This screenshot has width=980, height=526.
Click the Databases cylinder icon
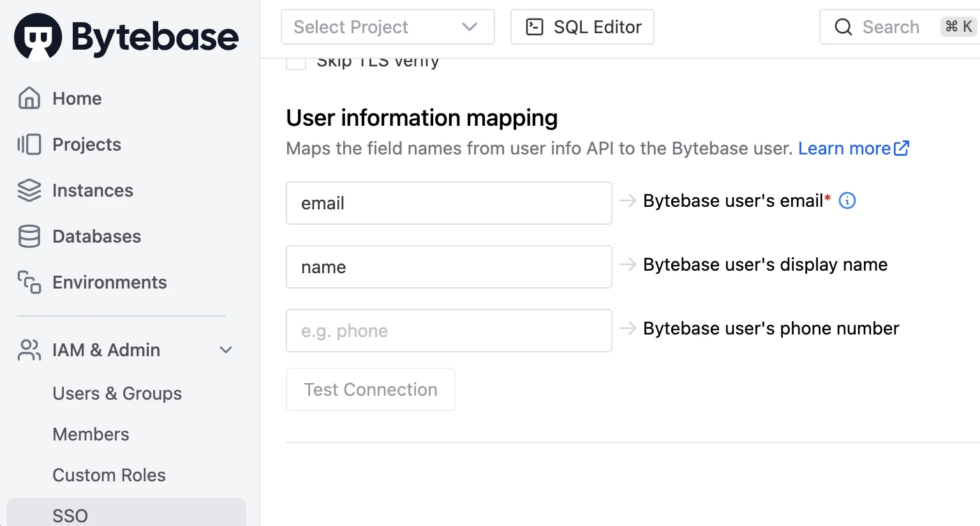pyautogui.click(x=29, y=236)
